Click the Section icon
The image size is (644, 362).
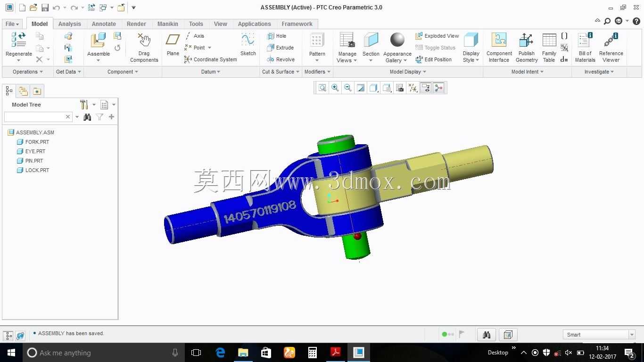pyautogui.click(x=371, y=40)
